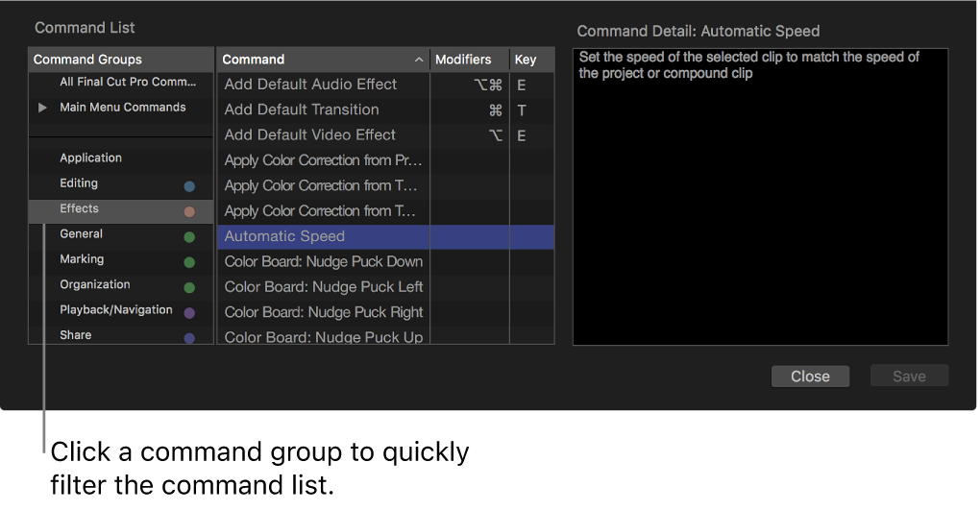Click the green dot beside Organization

coord(189,287)
